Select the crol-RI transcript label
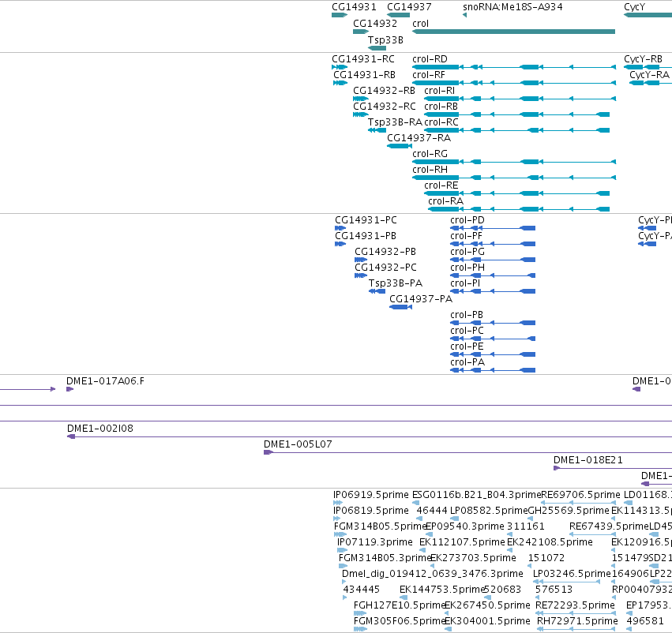Image resolution: width=672 pixels, height=633 pixels. pyautogui.click(x=439, y=90)
